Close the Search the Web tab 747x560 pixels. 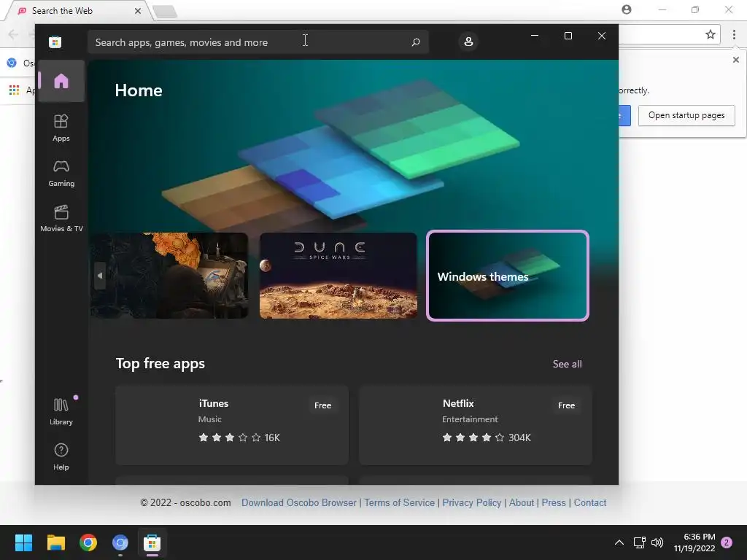pyautogui.click(x=138, y=10)
